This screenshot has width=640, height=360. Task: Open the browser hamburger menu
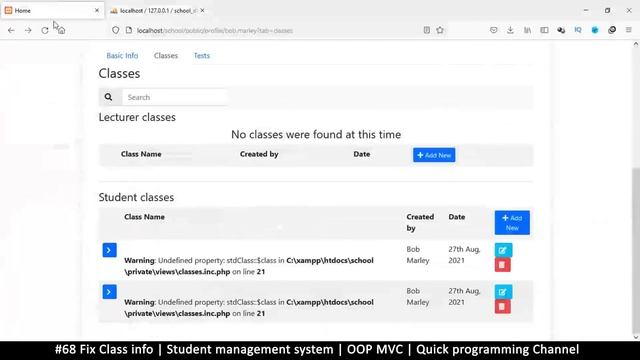629,30
